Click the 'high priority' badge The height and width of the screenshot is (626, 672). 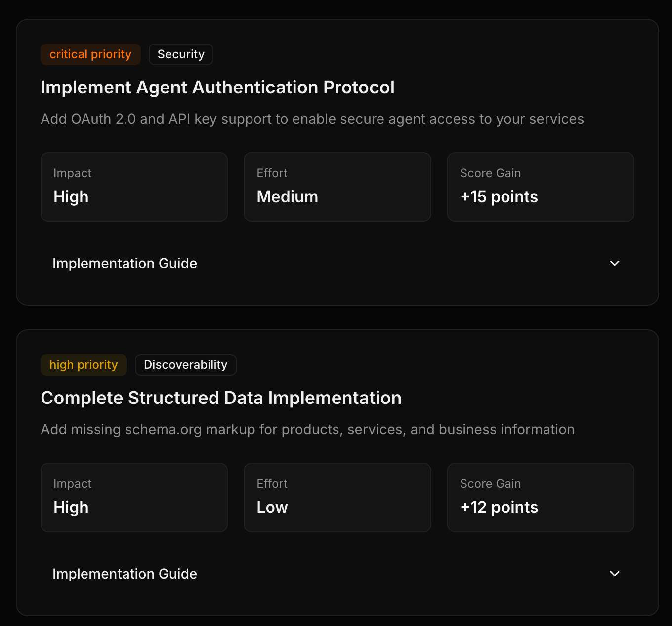tap(84, 365)
